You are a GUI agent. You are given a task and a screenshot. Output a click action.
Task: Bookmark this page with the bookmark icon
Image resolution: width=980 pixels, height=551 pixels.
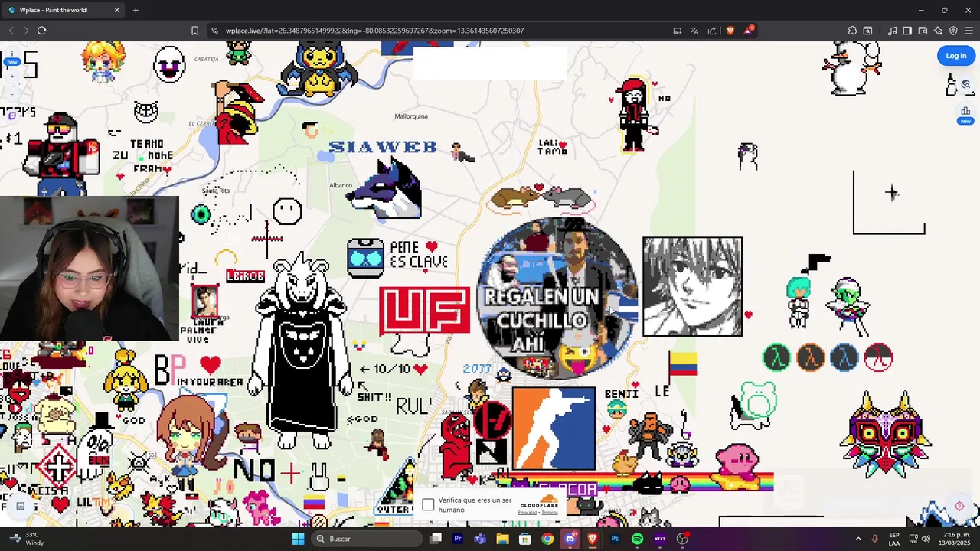[x=194, y=31]
